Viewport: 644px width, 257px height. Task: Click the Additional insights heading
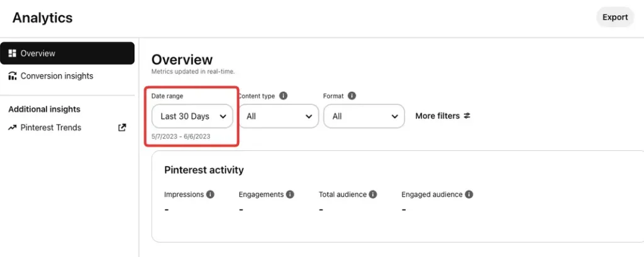pyautogui.click(x=45, y=109)
